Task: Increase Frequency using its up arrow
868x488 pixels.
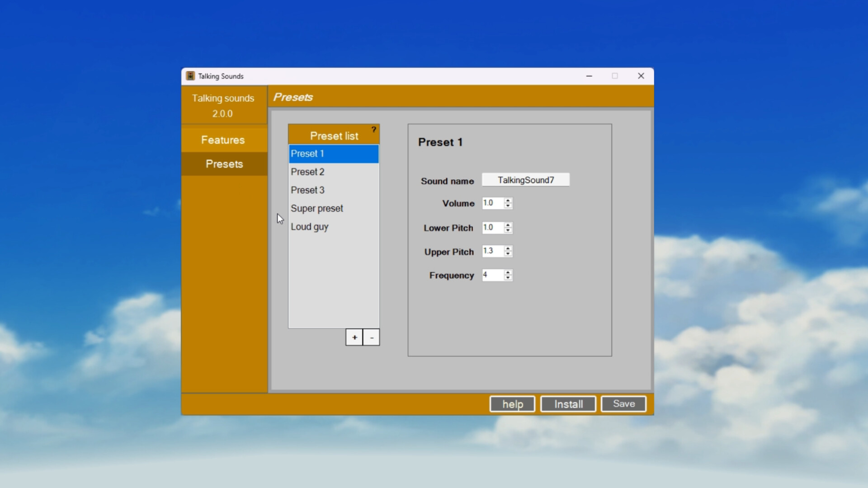Action: [x=508, y=273]
